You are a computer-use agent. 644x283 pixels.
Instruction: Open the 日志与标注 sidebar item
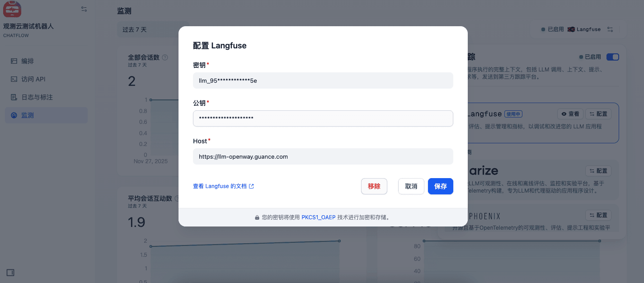(46, 97)
